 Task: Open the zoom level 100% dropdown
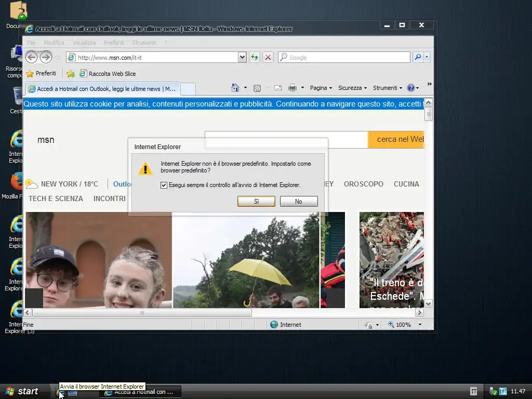(420, 325)
